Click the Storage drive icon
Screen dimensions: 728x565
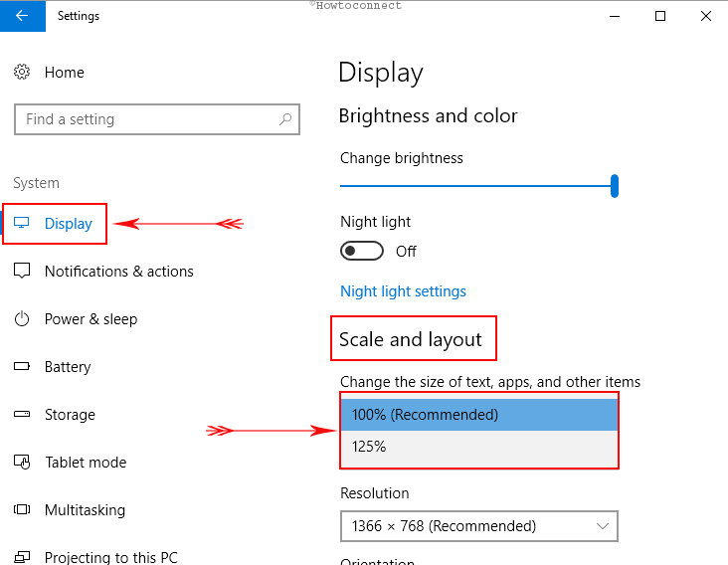click(23, 415)
